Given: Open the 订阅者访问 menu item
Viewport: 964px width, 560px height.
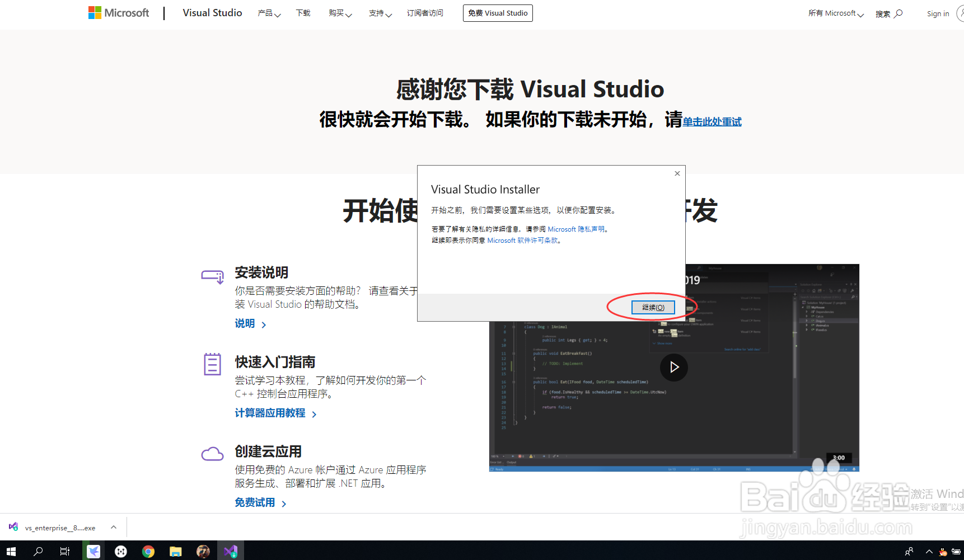Looking at the screenshot, I should (x=425, y=13).
